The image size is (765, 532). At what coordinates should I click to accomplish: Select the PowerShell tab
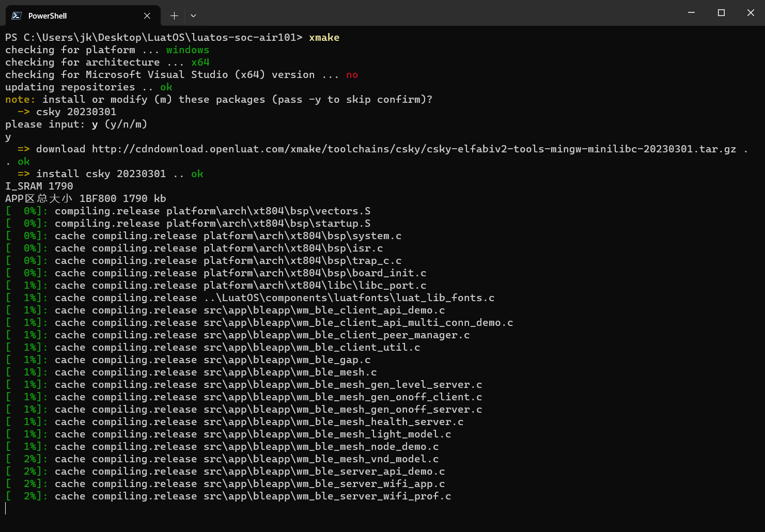[x=62, y=15]
